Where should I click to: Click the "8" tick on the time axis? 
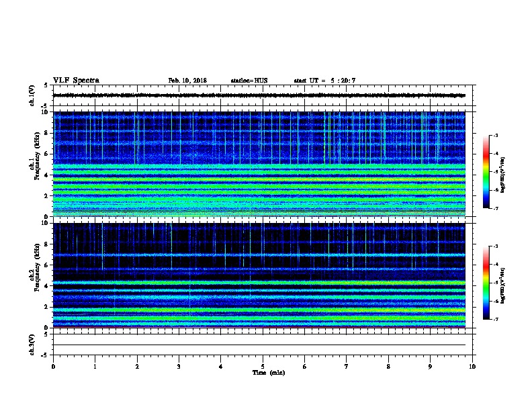point(388,367)
